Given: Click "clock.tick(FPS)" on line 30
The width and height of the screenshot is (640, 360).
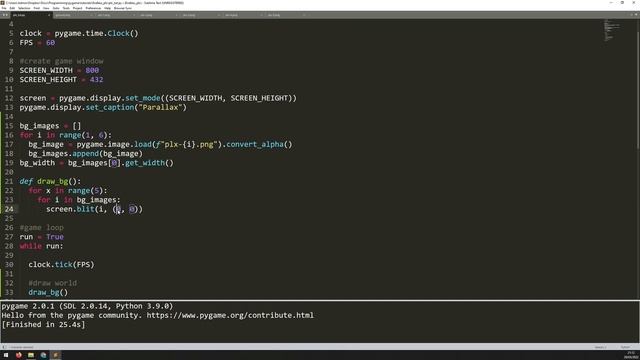Looking at the screenshot, I should click(x=61, y=264).
